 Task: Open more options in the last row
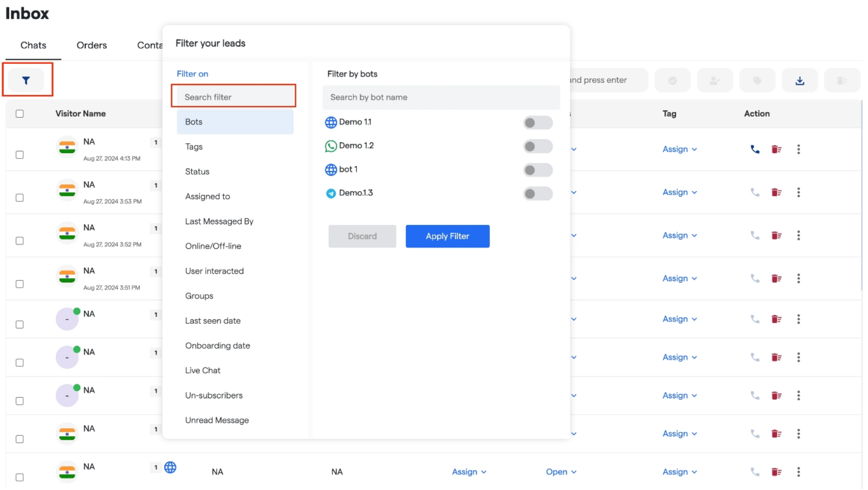tap(798, 472)
